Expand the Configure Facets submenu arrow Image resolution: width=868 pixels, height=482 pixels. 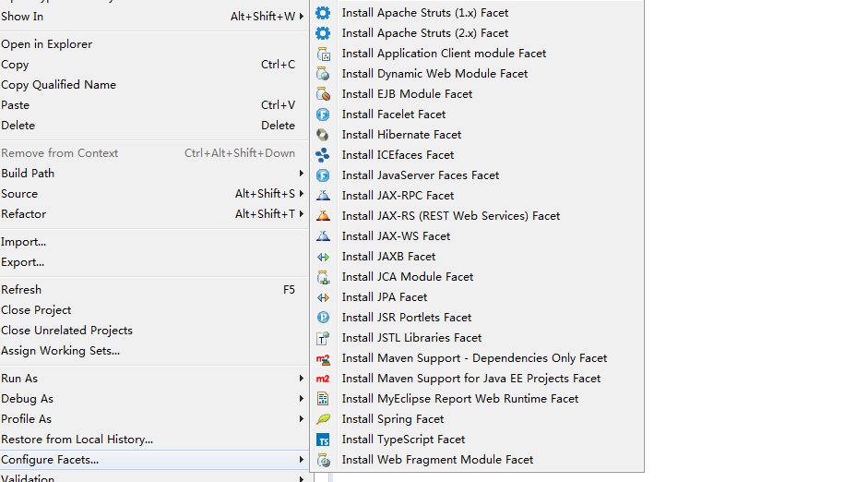(301, 460)
